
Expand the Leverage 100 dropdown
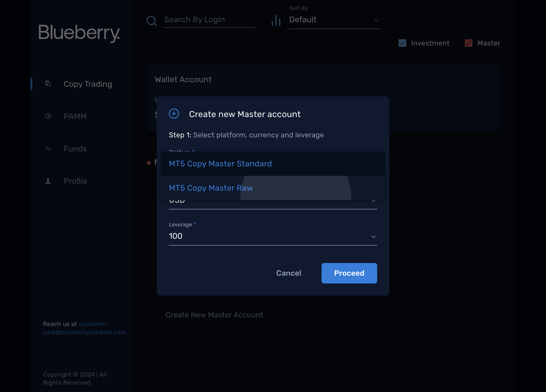click(x=273, y=236)
